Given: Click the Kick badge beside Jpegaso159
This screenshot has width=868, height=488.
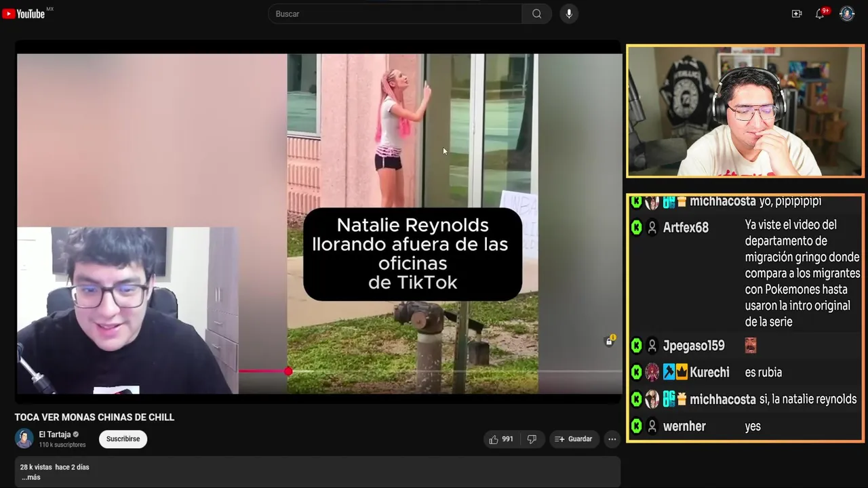Looking at the screenshot, I should pyautogui.click(x=636, y=346).
